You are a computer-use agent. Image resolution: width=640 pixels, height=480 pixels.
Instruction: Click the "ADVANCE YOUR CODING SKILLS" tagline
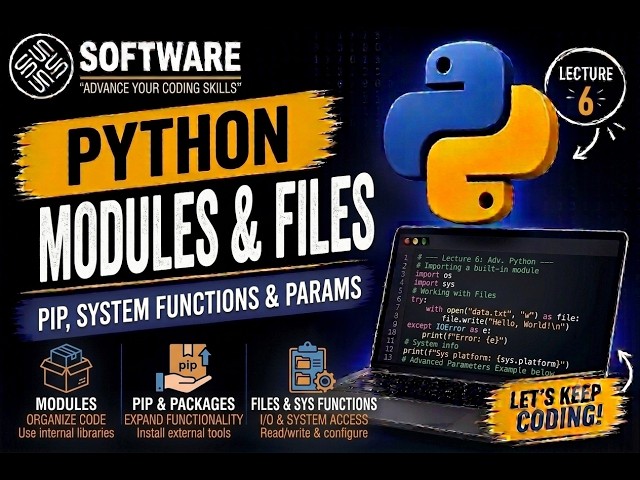coord(160,87)
